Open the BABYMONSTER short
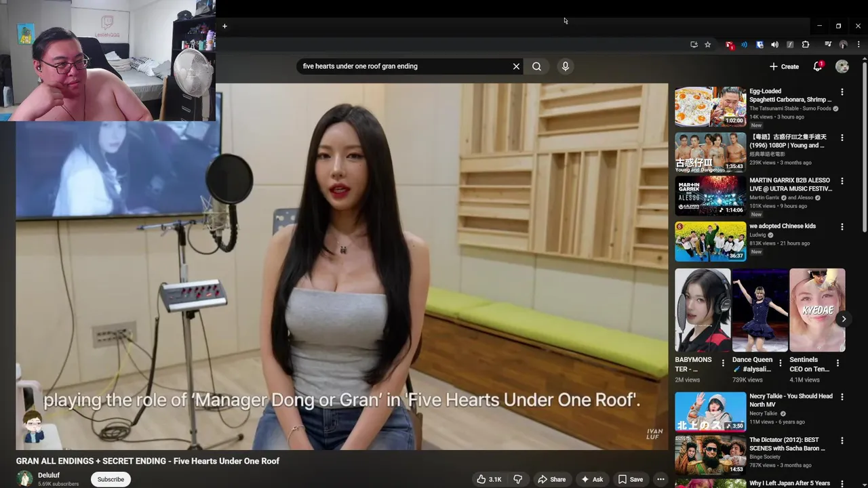The height and width of the screenshot is (488, 868). tap(703, 310)
